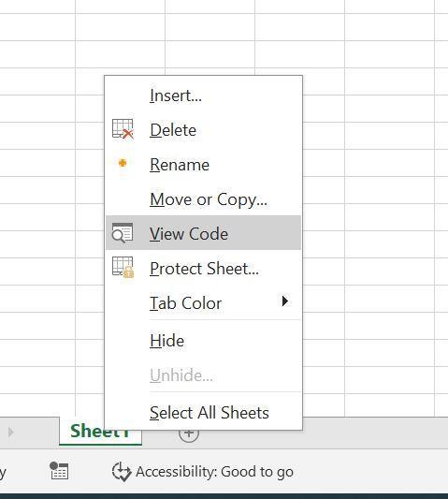Select View Code menu entry
Viewport: 448px width, 499px height.
(203, 234)
